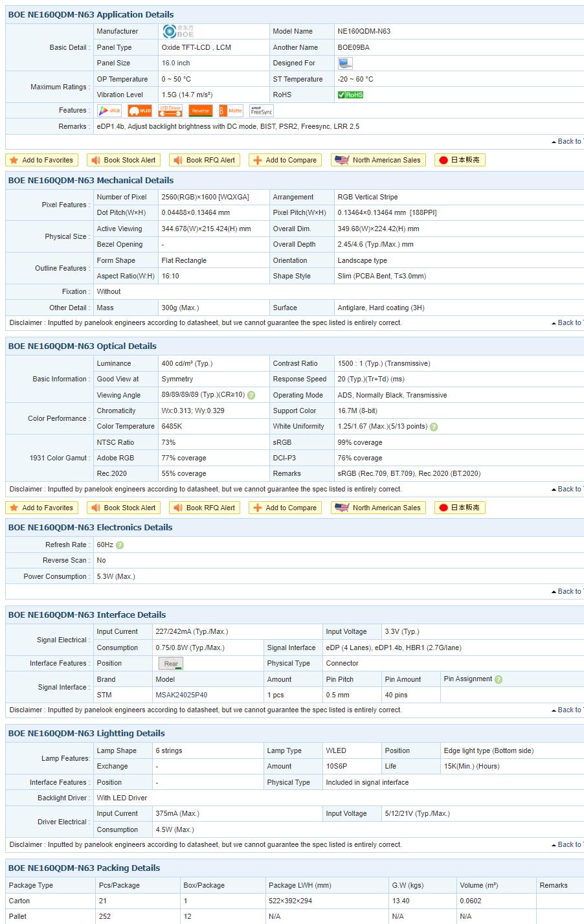Go back to top from Interface Details
The height and width of the screenshot is (924, 584).
(x=568, y=710)
